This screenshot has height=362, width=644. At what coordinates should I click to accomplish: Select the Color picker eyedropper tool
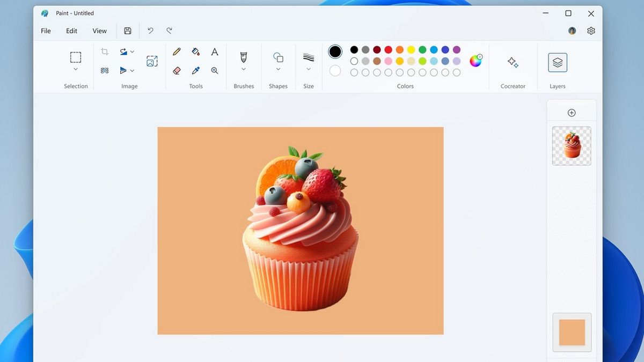tap(195, 70)
